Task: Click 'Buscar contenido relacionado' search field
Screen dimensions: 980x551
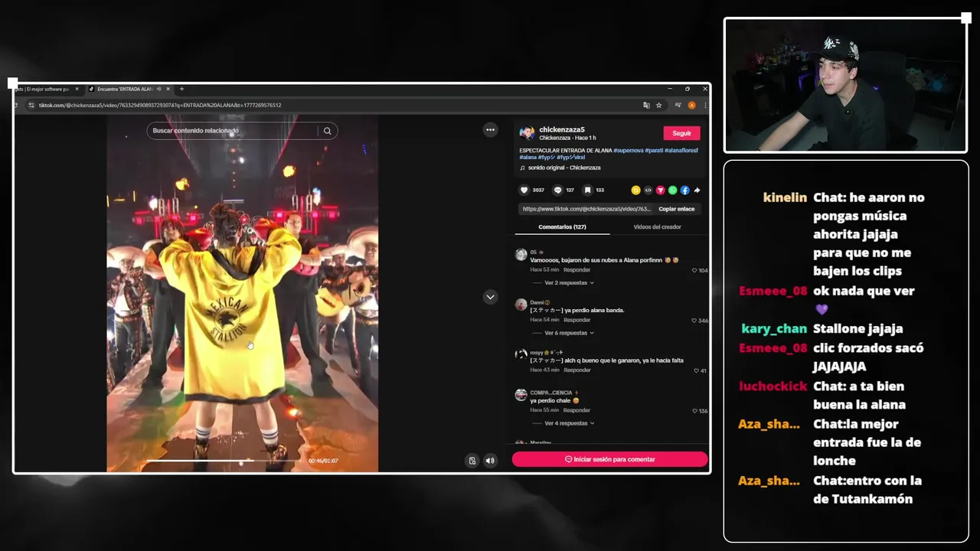Action: click(232, 131)
